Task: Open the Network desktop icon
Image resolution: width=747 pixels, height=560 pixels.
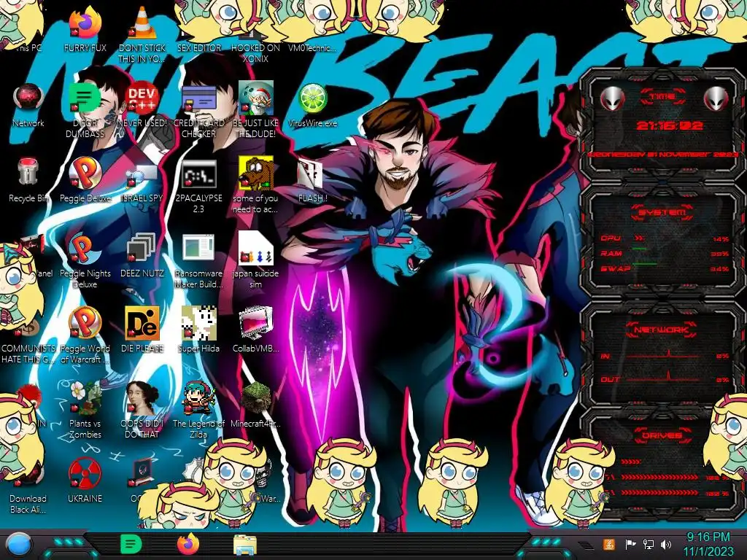Action: [28, 98]
